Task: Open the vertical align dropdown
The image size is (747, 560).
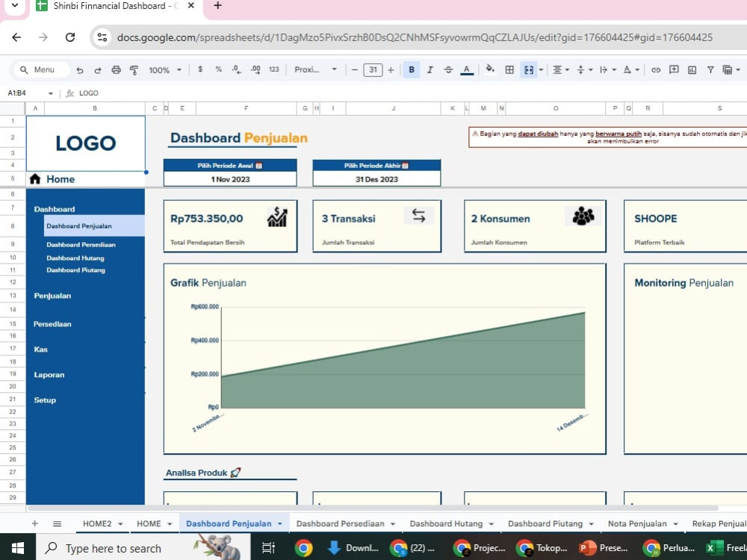Action: pyautogui.click(x=585, y=70)
